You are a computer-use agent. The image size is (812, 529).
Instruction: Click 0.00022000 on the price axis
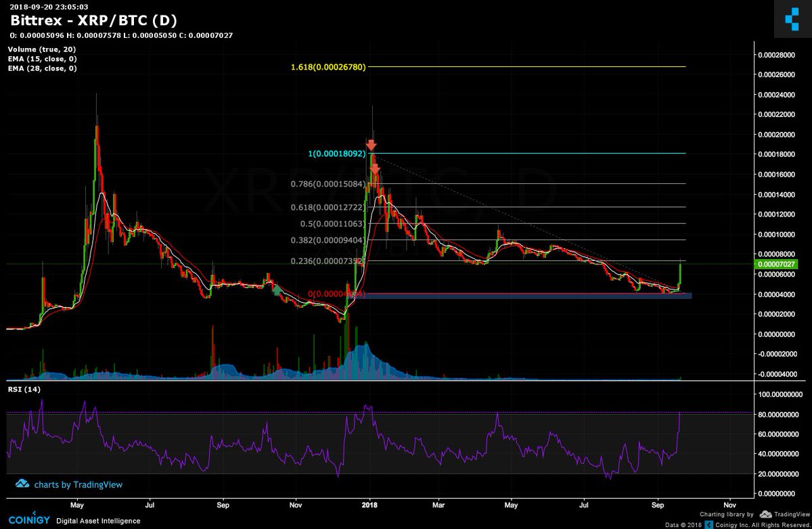[777, 114]
